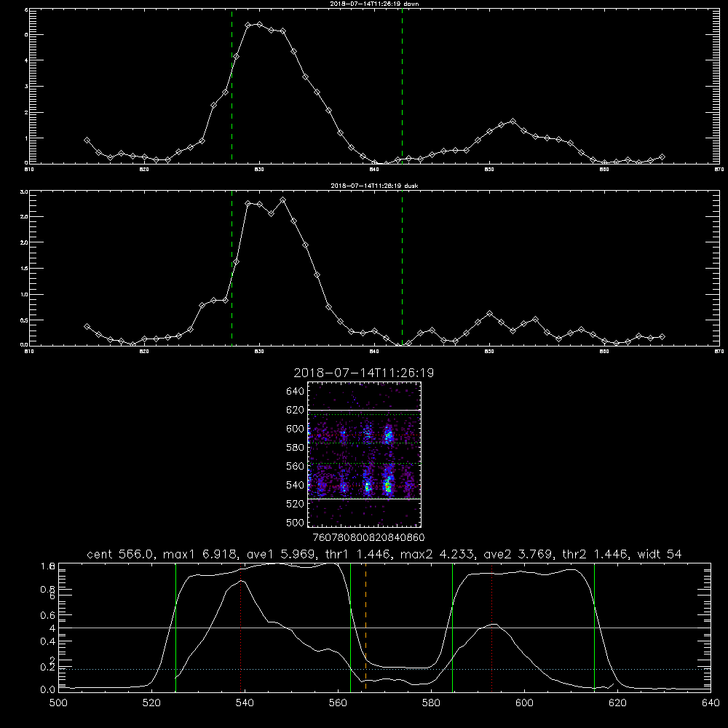
Task: Click the right green dashed line in dawn plot
Action: click(402, 86)
